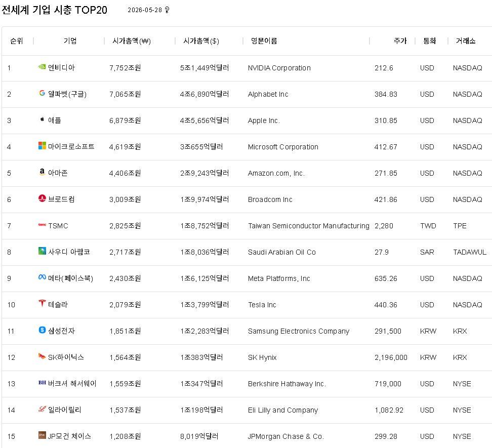Open the 마이크로소프트 company link

[x=71, y=146]
